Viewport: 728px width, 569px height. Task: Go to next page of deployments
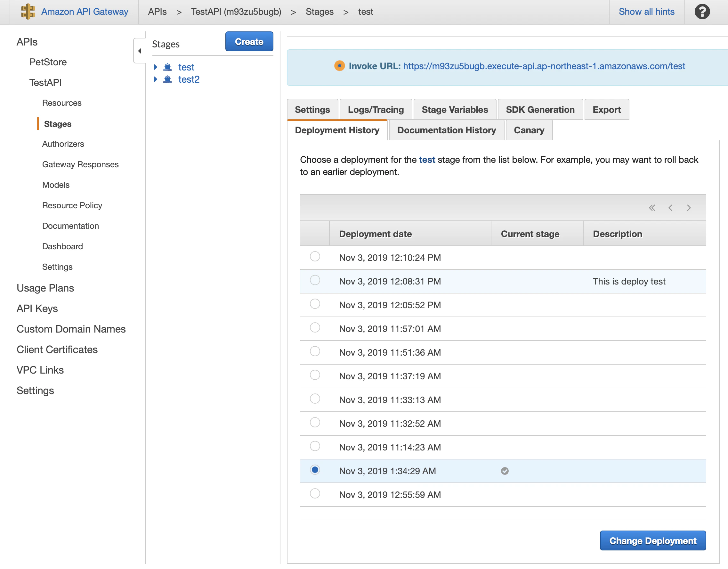click(689, 208)
